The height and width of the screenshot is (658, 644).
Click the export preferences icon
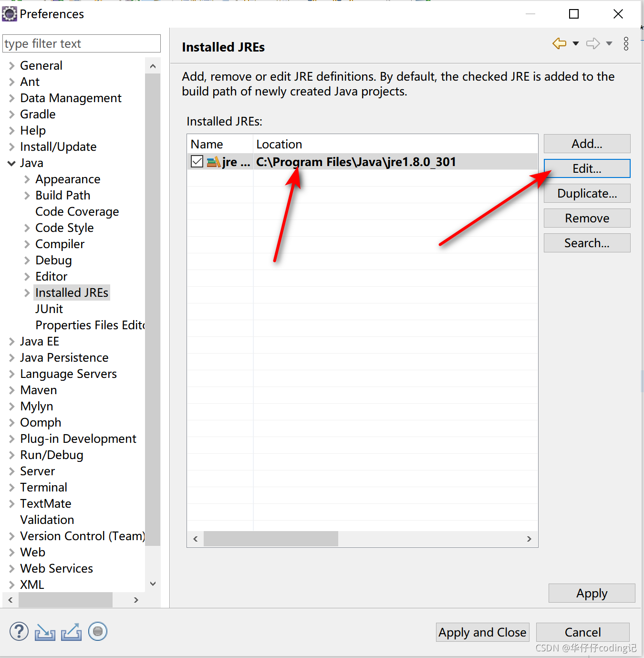(x=71, y=631)
